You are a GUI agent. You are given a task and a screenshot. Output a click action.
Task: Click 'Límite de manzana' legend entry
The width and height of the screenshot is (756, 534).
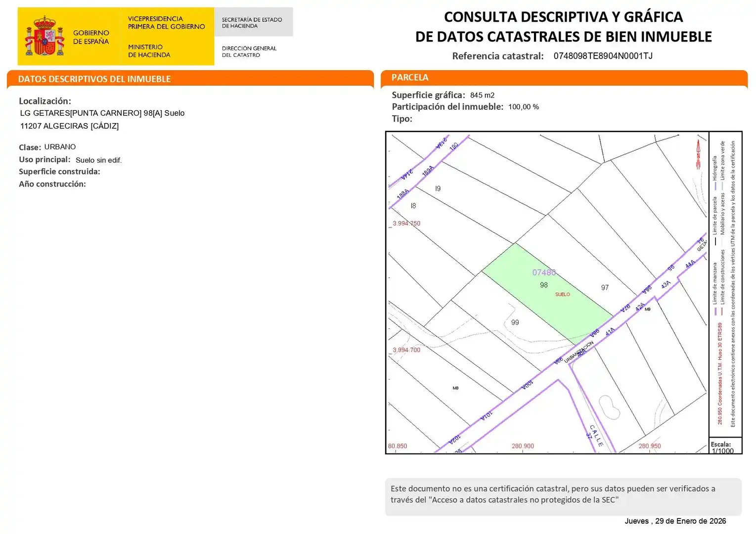coord(715,289)
